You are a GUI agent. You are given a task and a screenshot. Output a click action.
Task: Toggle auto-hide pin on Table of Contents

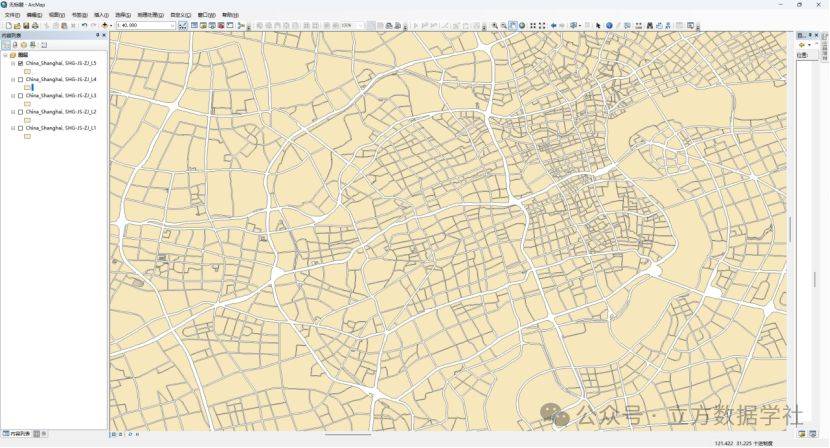[x=97, y=35]
